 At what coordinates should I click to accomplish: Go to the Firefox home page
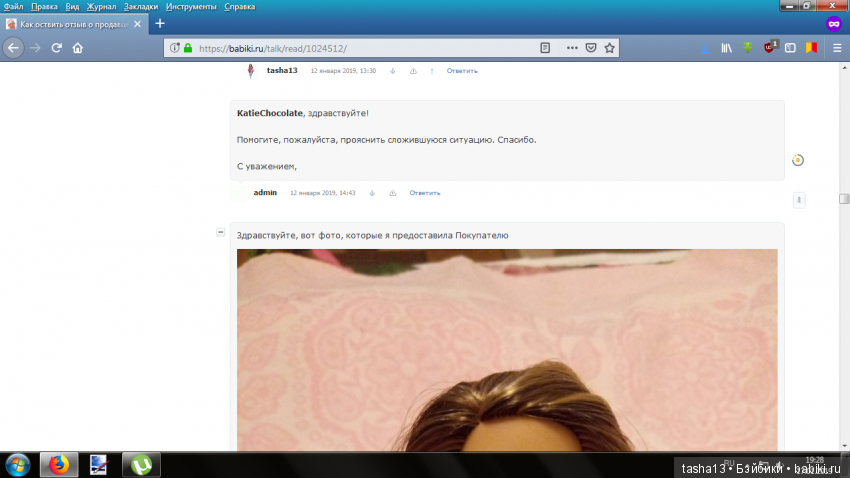click(x=78, y=47)
